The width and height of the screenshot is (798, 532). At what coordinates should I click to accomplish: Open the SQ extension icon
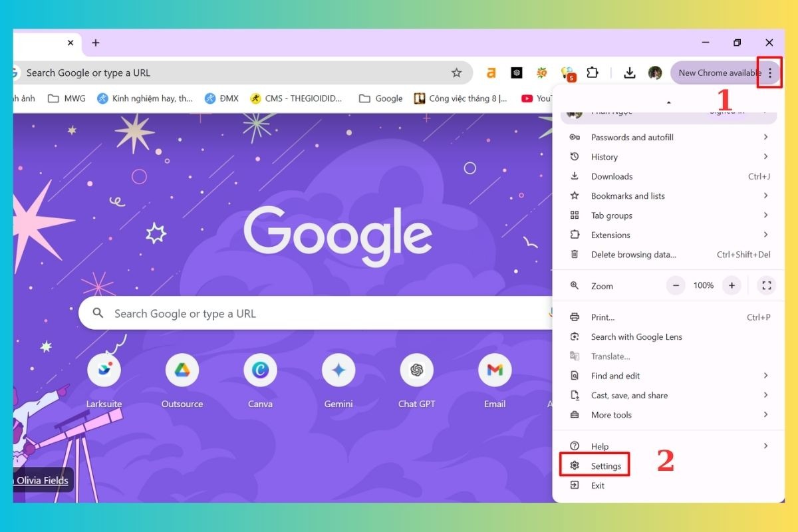point(542,73)
